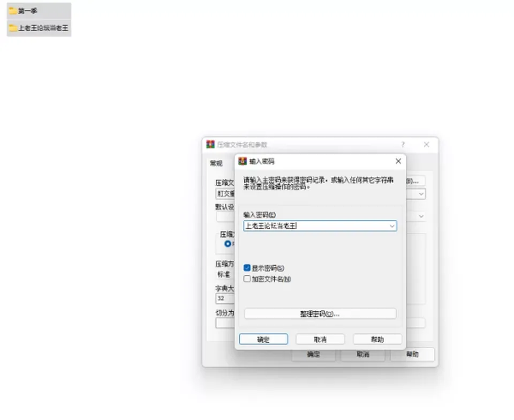Expand the 输入密码 password history dropdown arrow
This screenshot has width=514, height=420.
pos(392,226)
